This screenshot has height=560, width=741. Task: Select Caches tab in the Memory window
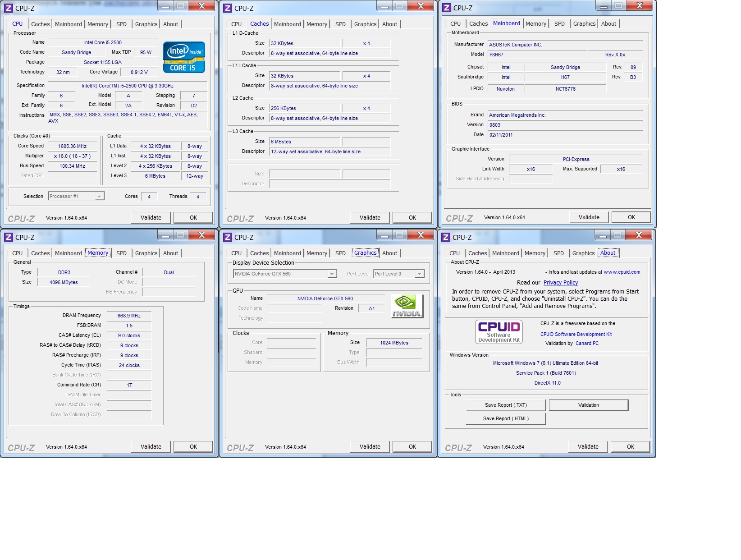pos(41,253)
